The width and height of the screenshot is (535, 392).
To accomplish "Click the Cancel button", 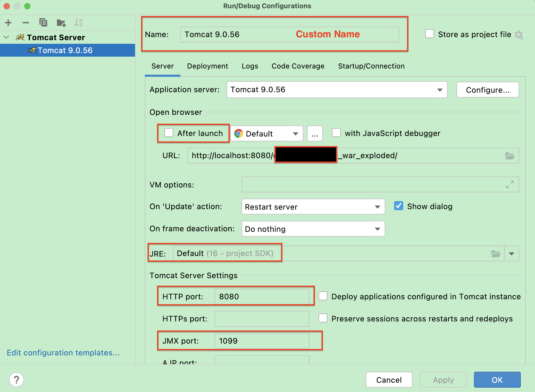I will tap(389, 380).
